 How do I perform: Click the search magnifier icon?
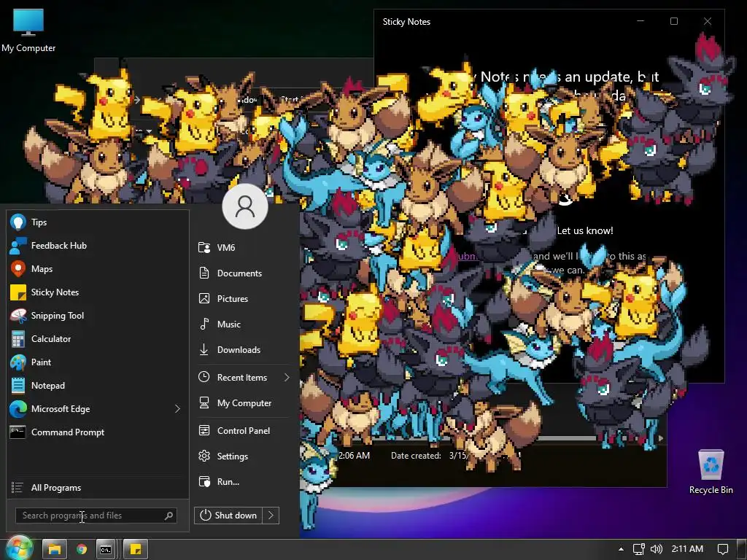(x=169, y=516)
